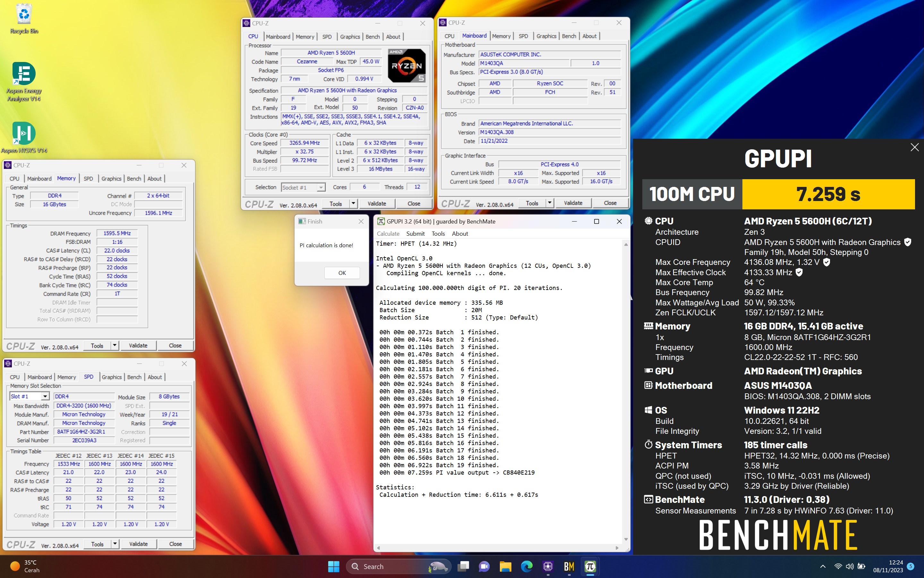
Task: Click the DRAM Frequency 1595.5 MHz field
Action: point(117,233)
